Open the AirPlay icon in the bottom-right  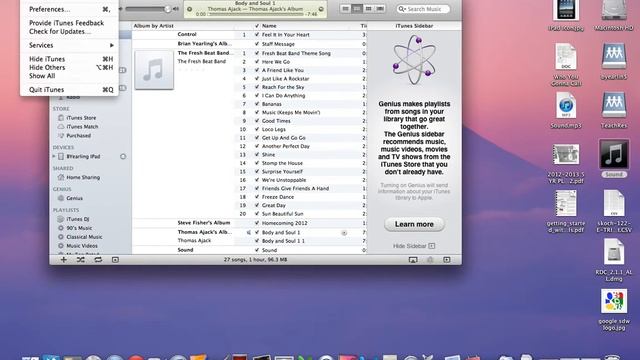tap(413, 260)
